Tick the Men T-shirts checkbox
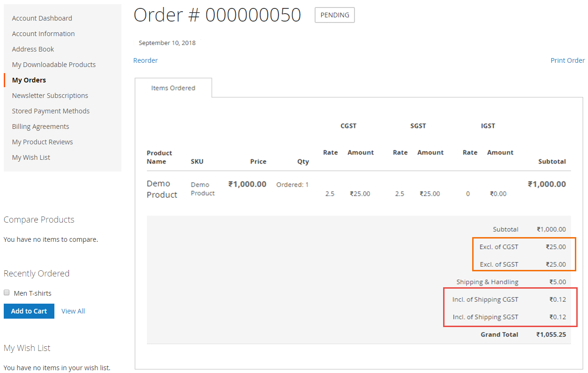Viewport: 588px width, 373px height. tap(7, 292)
